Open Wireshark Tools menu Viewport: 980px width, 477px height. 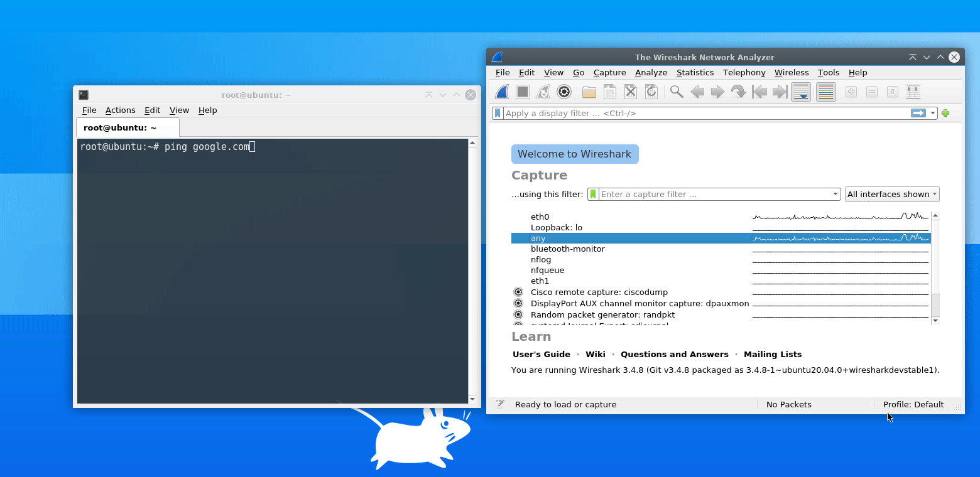(x=829, y=72)
